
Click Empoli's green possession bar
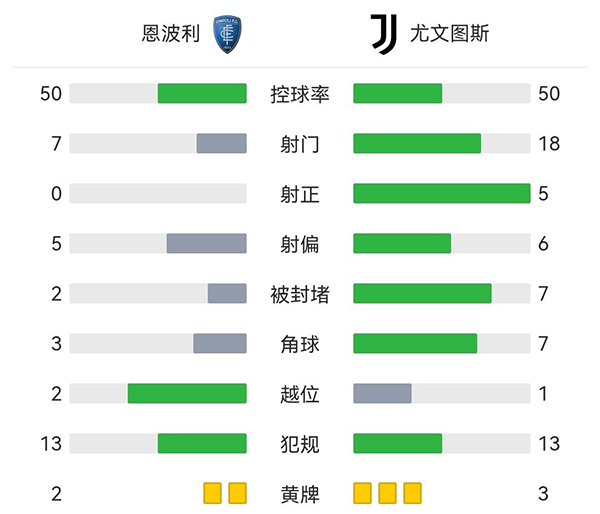[202, 94]
